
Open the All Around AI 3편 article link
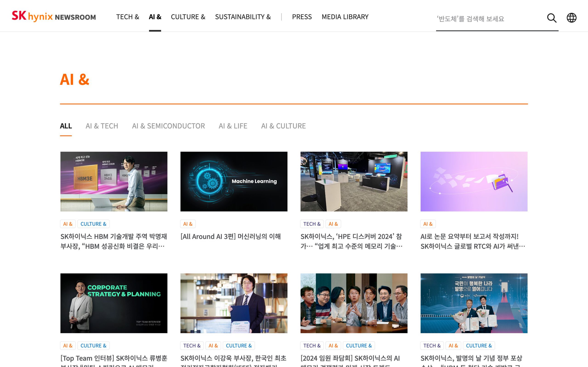tap(230, 236)
